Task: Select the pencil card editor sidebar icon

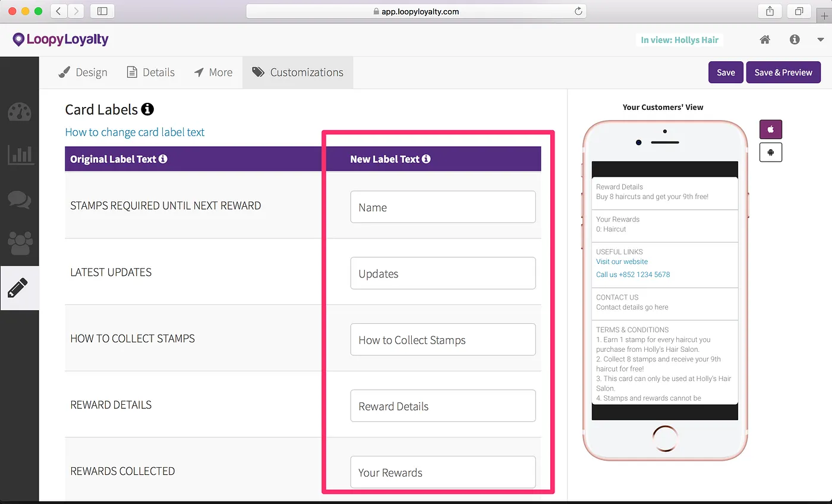Action: point(18,288)
